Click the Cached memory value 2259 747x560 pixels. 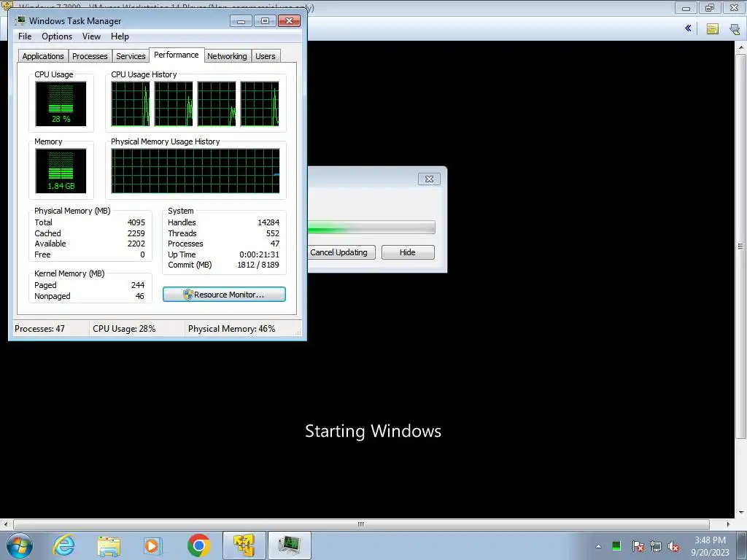tap(136, 233)
